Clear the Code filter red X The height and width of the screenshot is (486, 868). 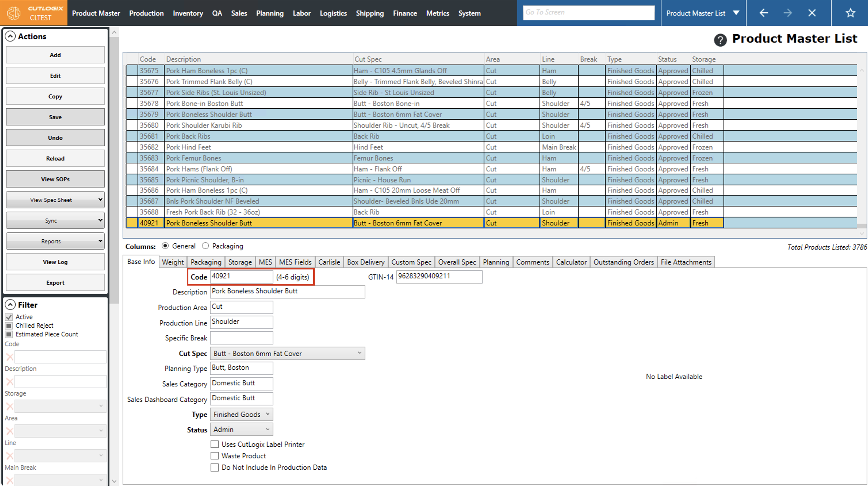pyautogui.click(x=10, y=357)
